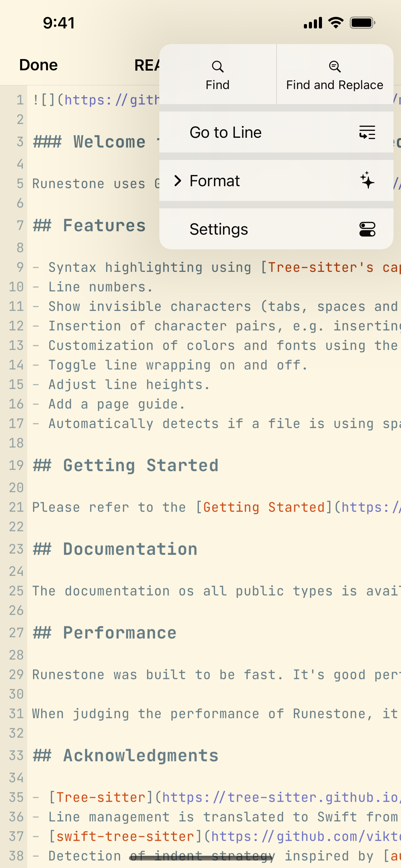
Task: Tap the Wi-Fi status icon
Action: [336, 22]
